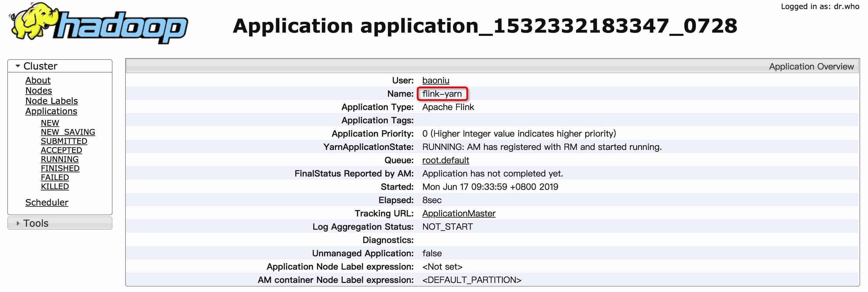The height and width of the screenshot is (292, 868).
Task: Click the Unmanaged Application value false
Action: (x=432, y=253)
